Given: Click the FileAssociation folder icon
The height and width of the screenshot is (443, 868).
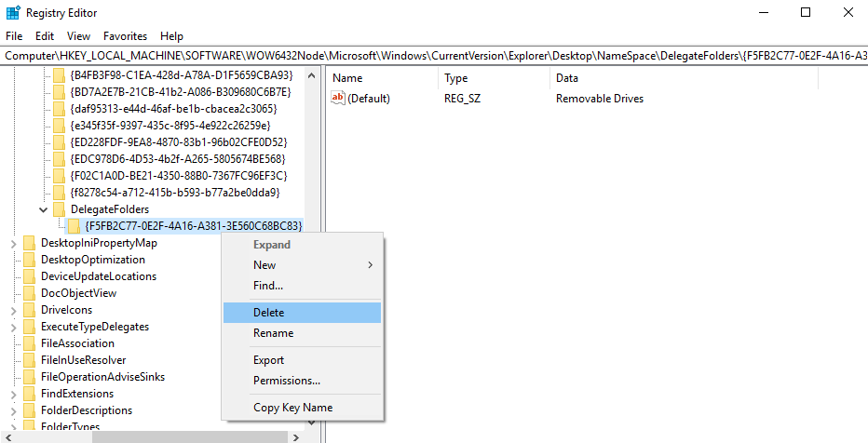Looking at the screenshot, I should pos(30,343).
